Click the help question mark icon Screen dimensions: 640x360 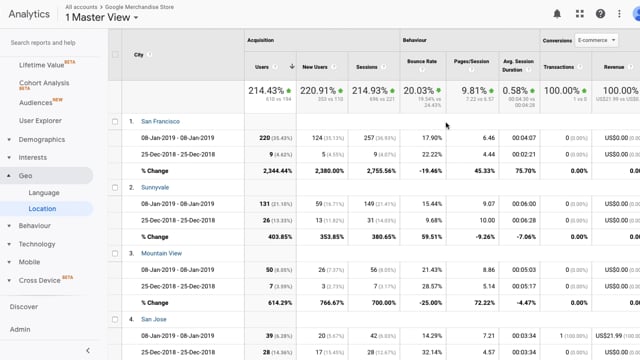tap(600, 14)
